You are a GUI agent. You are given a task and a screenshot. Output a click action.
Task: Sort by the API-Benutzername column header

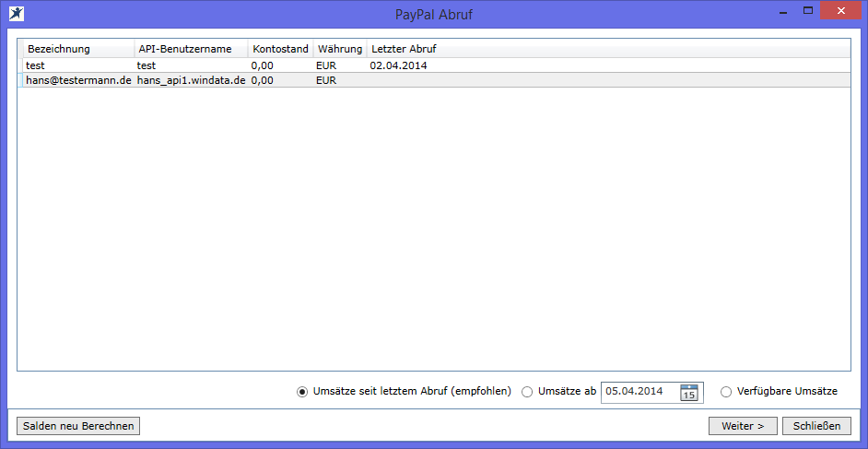[191, 49]
